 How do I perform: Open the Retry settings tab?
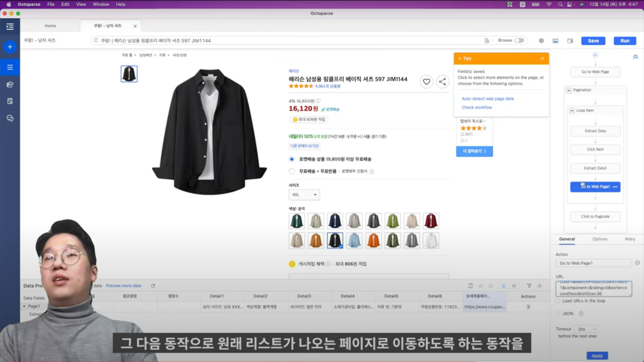(630, 239)
